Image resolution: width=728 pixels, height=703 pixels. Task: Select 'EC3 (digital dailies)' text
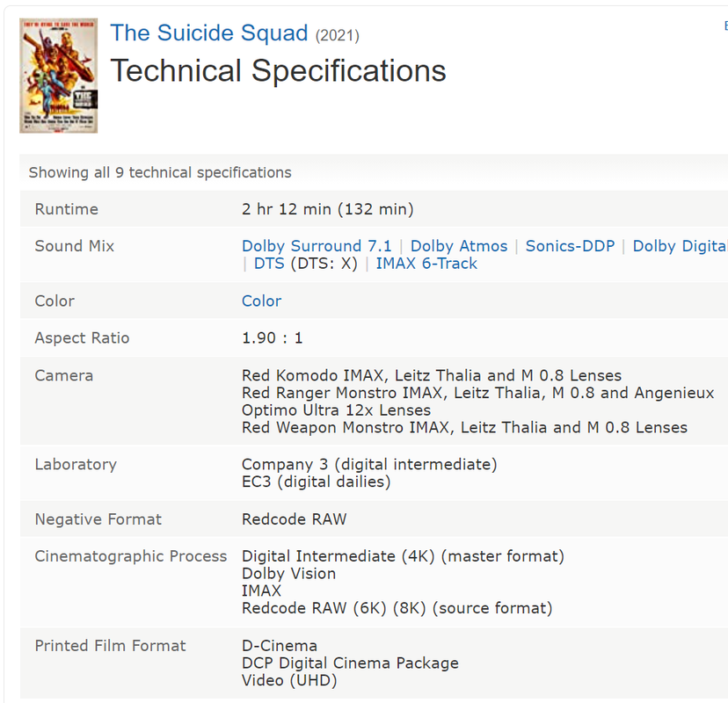(317, 482)
